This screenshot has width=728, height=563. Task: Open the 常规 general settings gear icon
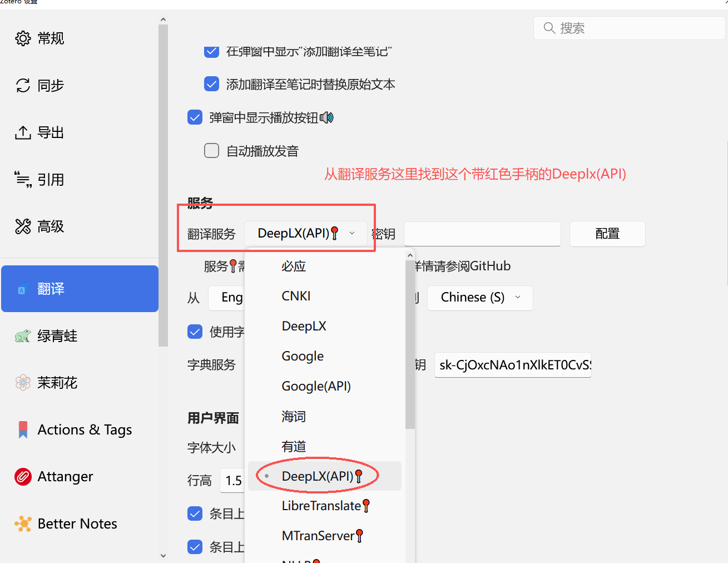click(23, 38)
